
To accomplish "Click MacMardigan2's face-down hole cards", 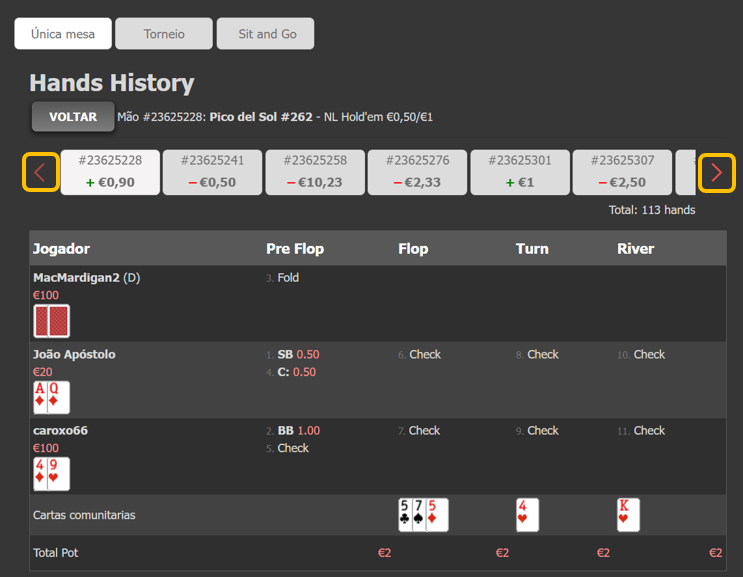I will (52, 321).
